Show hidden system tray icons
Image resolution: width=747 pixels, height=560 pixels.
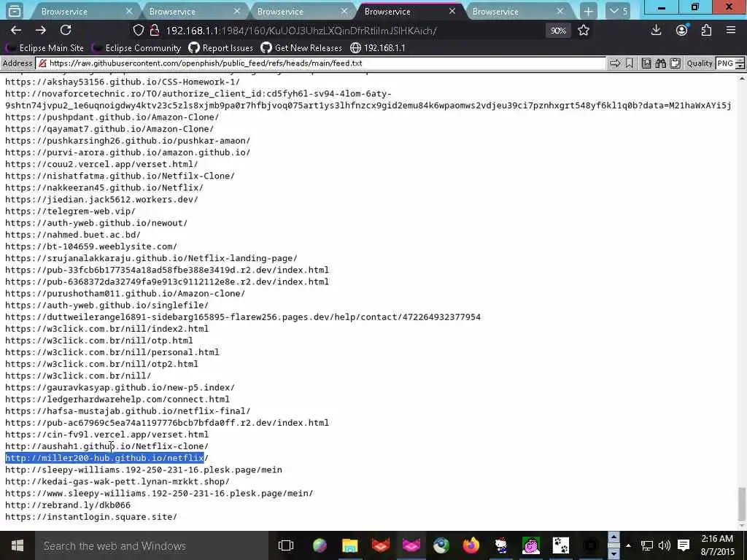628,545
